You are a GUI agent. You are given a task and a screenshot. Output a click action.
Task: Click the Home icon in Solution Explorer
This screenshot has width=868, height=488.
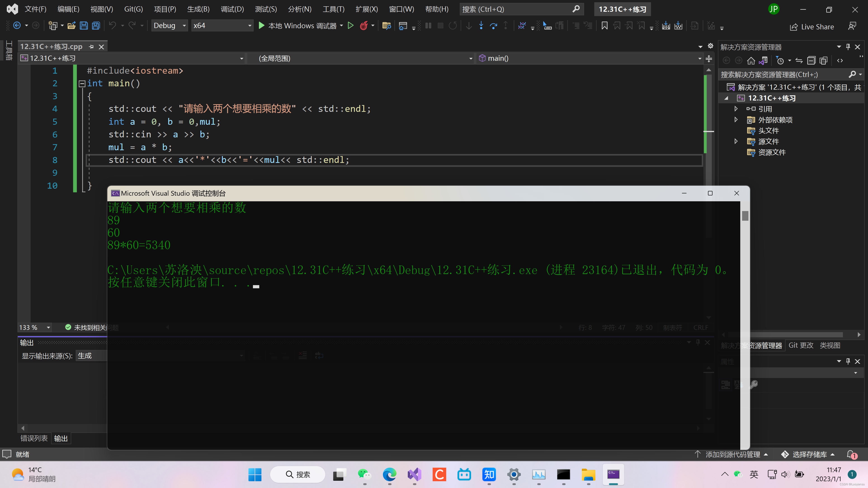[751, 61]
